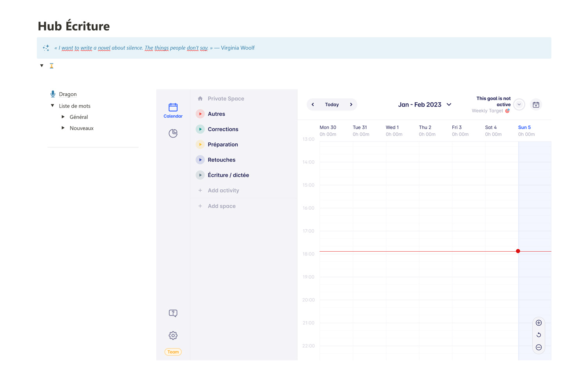Open the settings gear icon
588x372 pixels.
click(x=173, y=336)
